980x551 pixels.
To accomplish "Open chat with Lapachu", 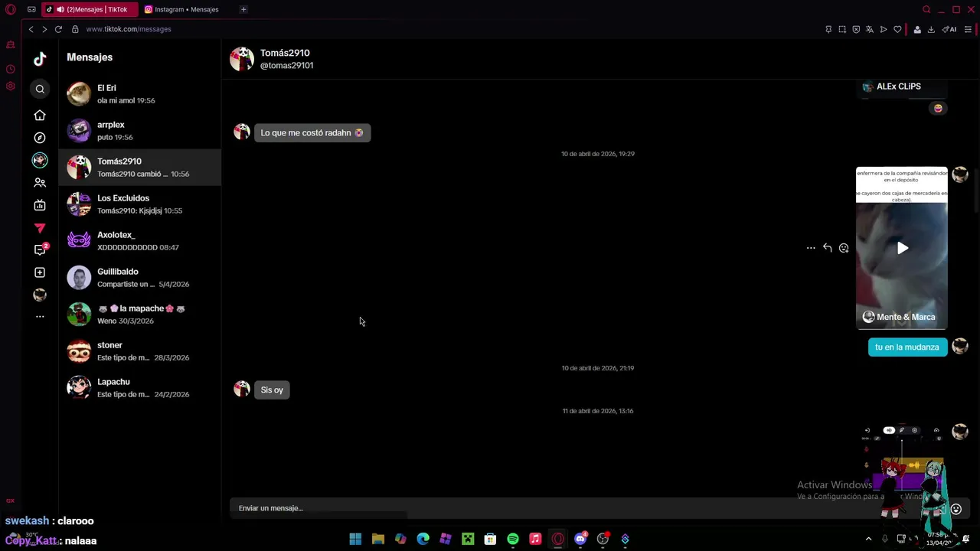I will coord(140,388).
